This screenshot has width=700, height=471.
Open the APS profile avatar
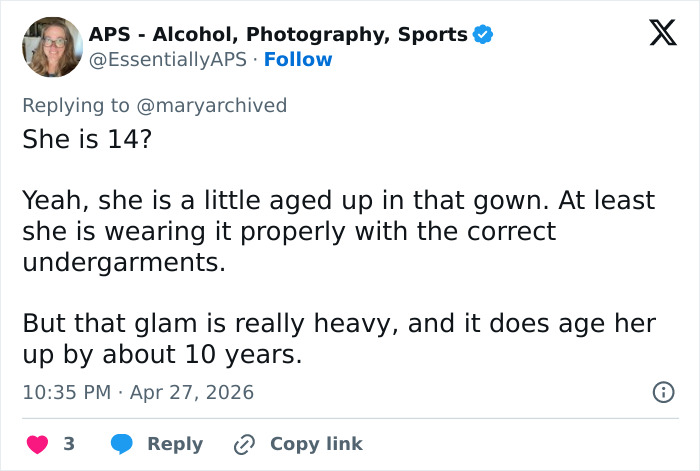point(52,46)
